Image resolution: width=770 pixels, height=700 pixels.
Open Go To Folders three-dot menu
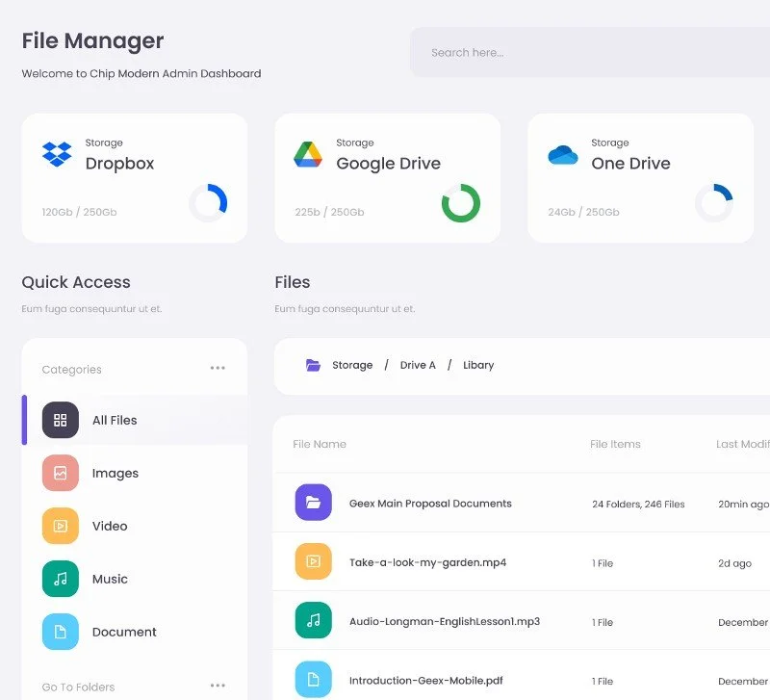click(x=218, y=687)
